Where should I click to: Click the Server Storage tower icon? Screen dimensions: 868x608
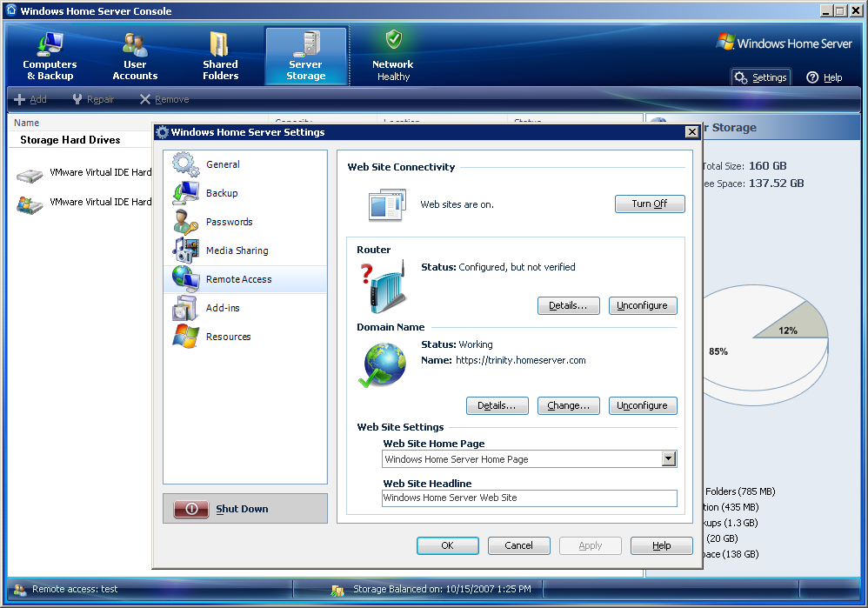click(x=307, y=44)
